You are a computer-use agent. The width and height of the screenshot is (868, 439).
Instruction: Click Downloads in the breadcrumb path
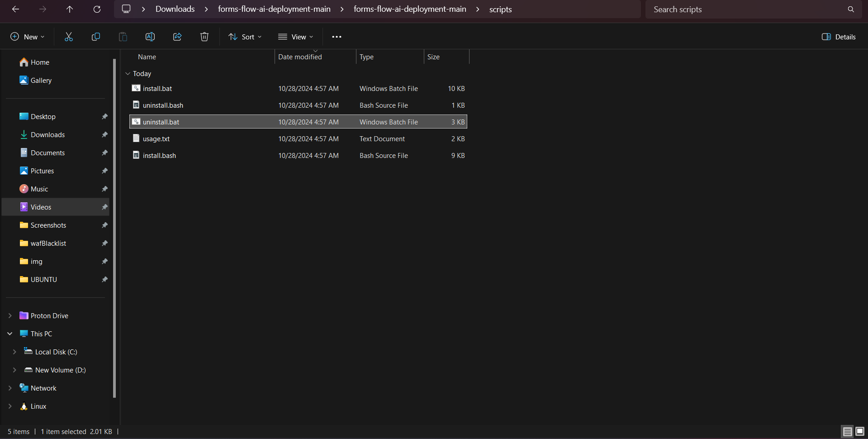(175, 9)
